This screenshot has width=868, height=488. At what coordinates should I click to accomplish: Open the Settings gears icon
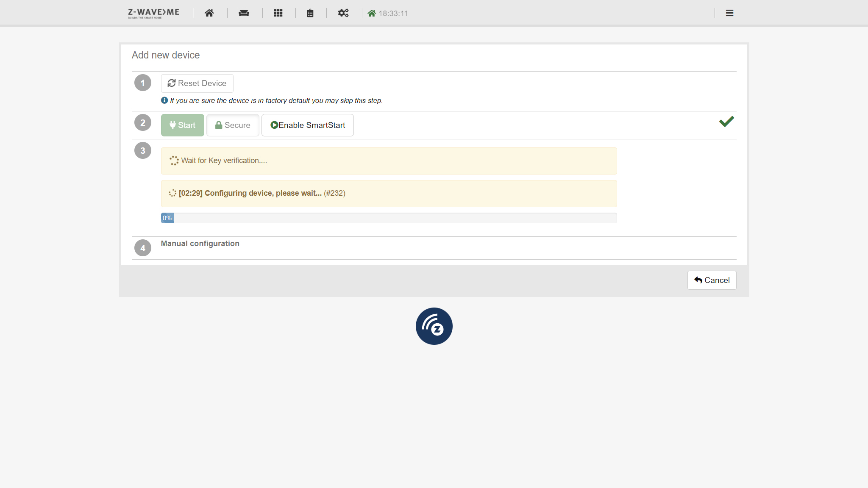(x=343, y=13)
